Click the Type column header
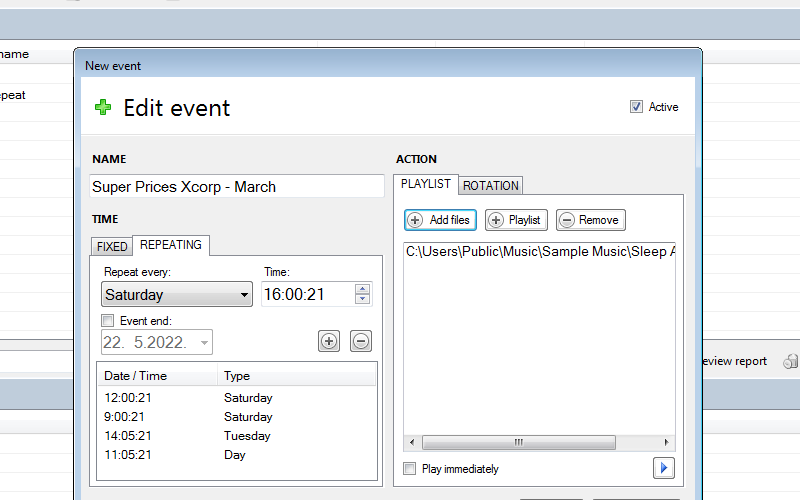Image resolution: width=800 pixels, height=500 pixels. tap(297, 376)
